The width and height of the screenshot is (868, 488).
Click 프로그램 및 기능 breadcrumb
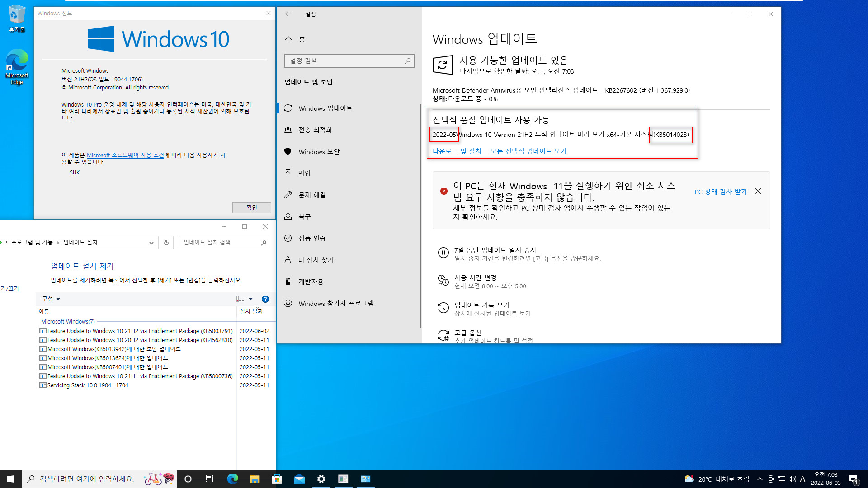coord(32,243)
